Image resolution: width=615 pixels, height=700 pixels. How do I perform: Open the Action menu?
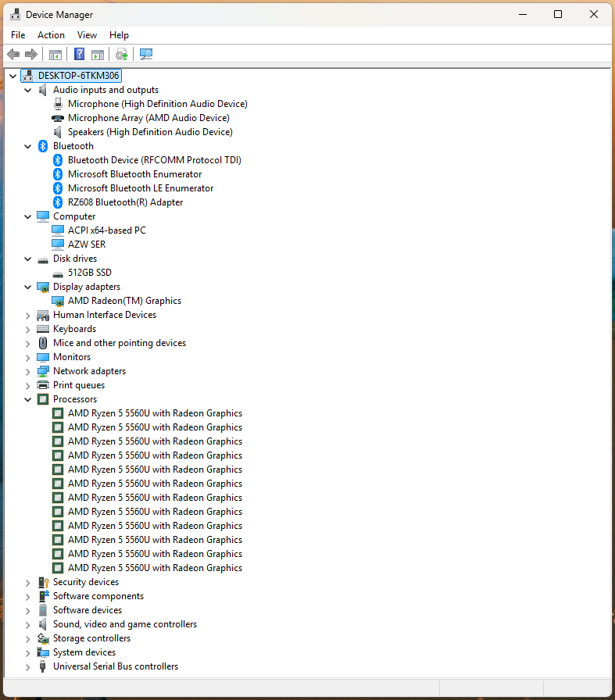point(51,35)
